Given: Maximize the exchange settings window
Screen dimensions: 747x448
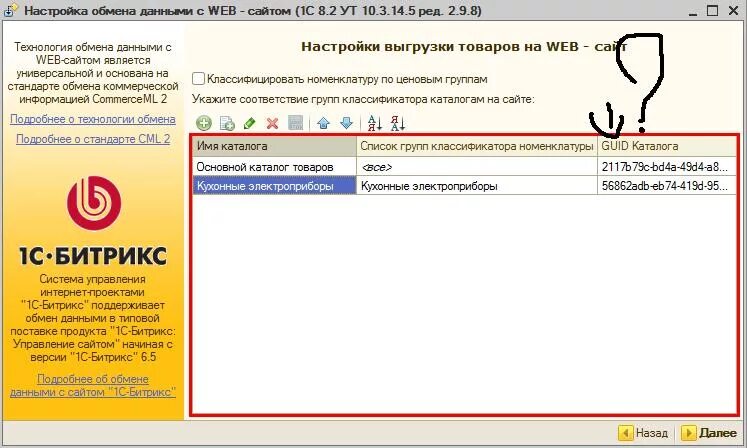Looking at the screenshot, I should coord(712,10).
